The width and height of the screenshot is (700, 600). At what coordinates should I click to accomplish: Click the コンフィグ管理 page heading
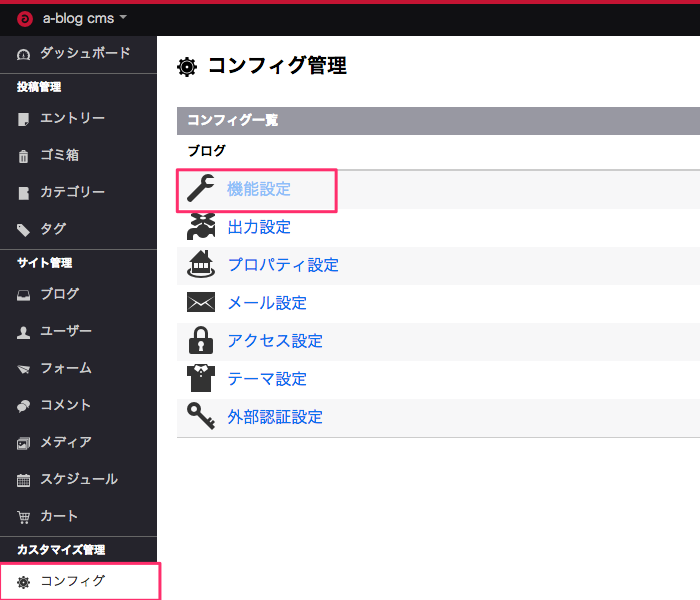[277, 66]
